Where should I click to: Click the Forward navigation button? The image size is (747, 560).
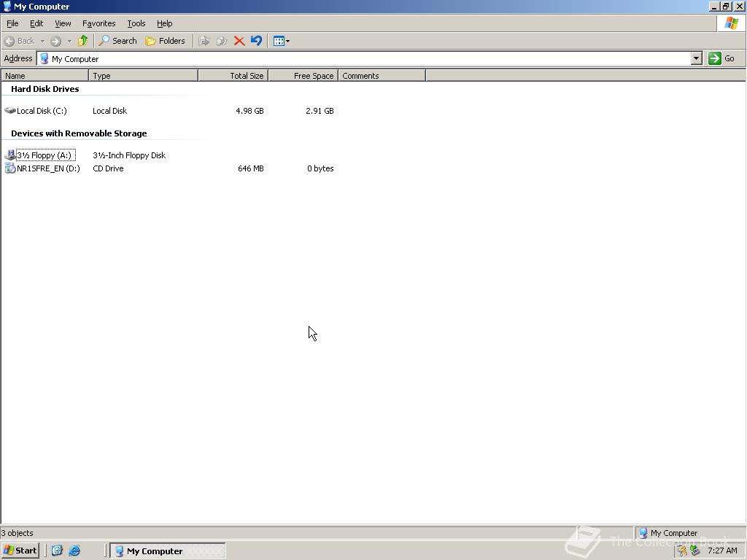(x=55, y=41)
